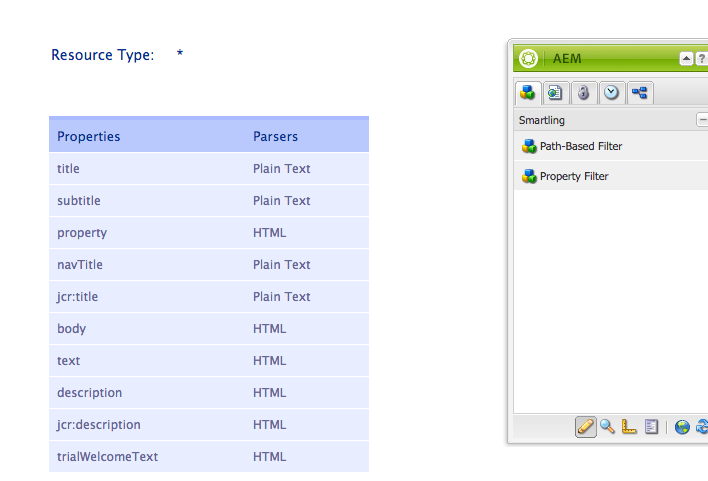Switch to Preview mode magnifier icon

click(x=607, y=427)
